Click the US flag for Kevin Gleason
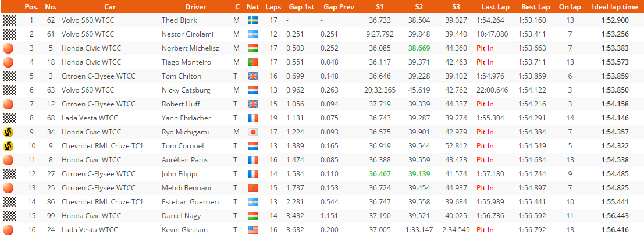This screenshot has width=644, height=245. [253, 230]
